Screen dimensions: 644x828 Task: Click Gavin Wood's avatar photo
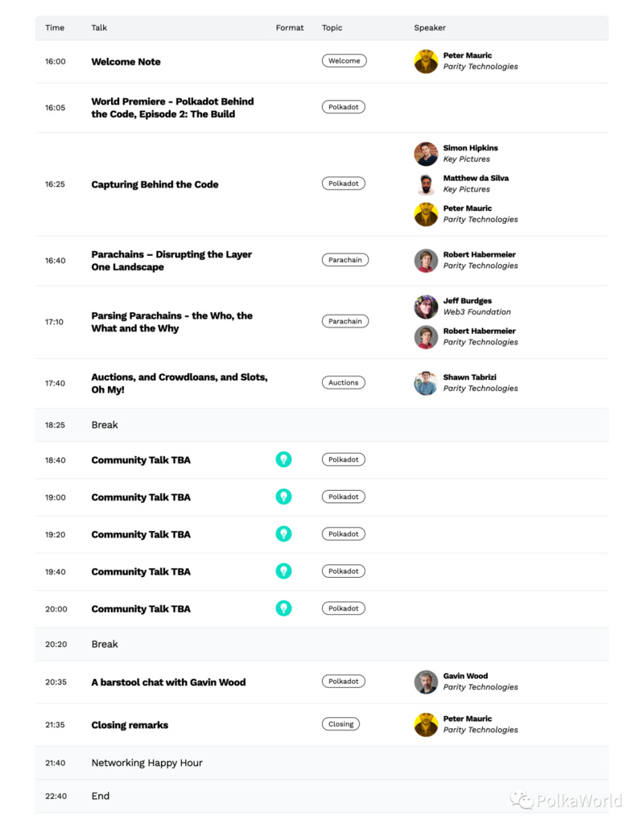(426, 682)
